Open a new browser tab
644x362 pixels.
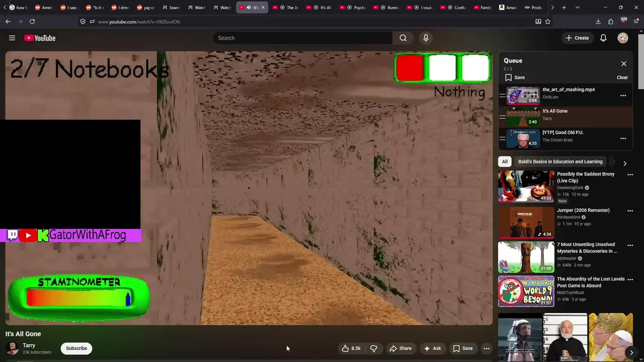[564, 8]
